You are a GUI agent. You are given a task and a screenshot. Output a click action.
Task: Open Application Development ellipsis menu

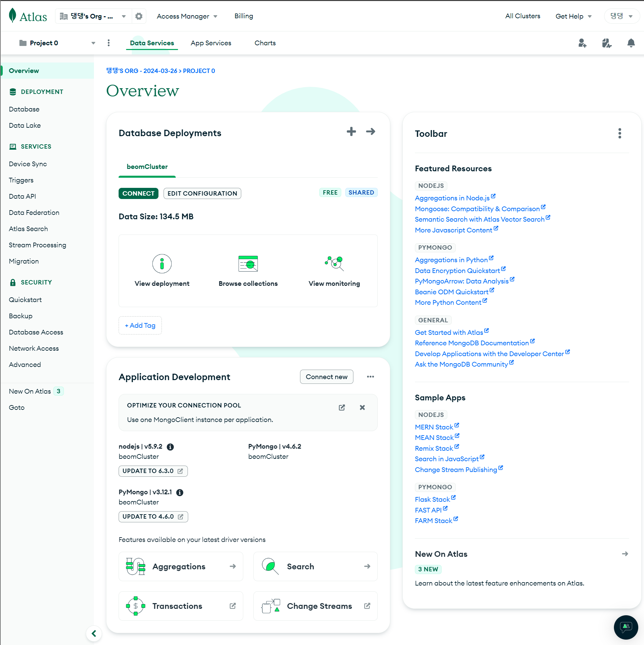coord(370,377)
